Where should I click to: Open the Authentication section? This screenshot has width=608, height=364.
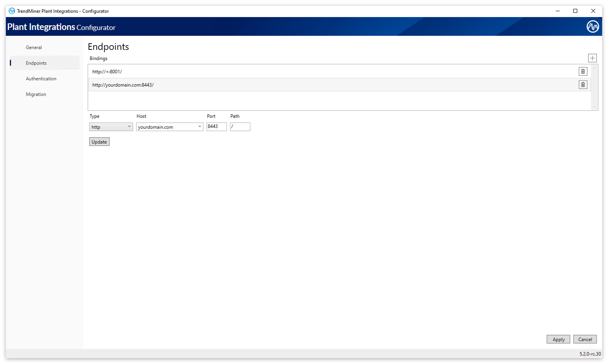tap(41, 79)
